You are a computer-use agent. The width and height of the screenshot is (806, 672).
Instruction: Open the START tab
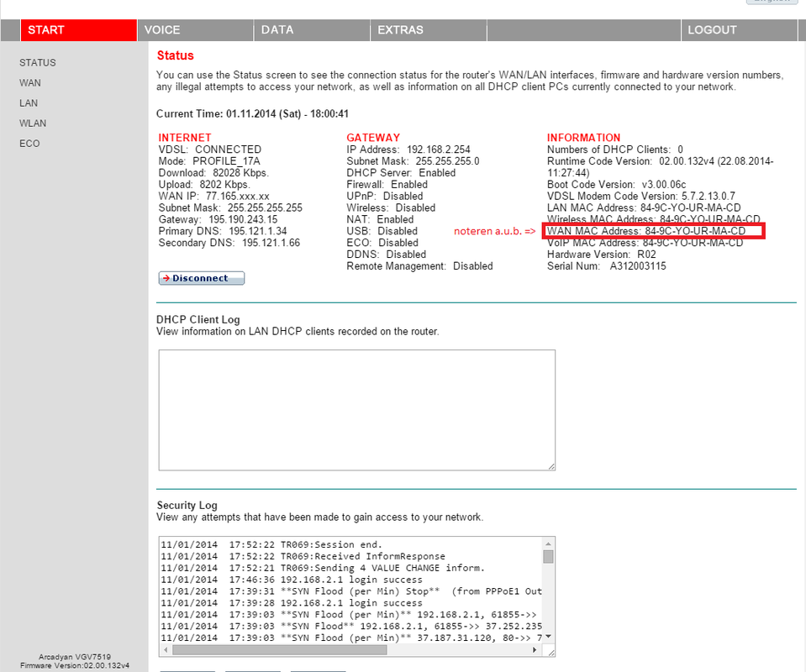click(79, 30)
